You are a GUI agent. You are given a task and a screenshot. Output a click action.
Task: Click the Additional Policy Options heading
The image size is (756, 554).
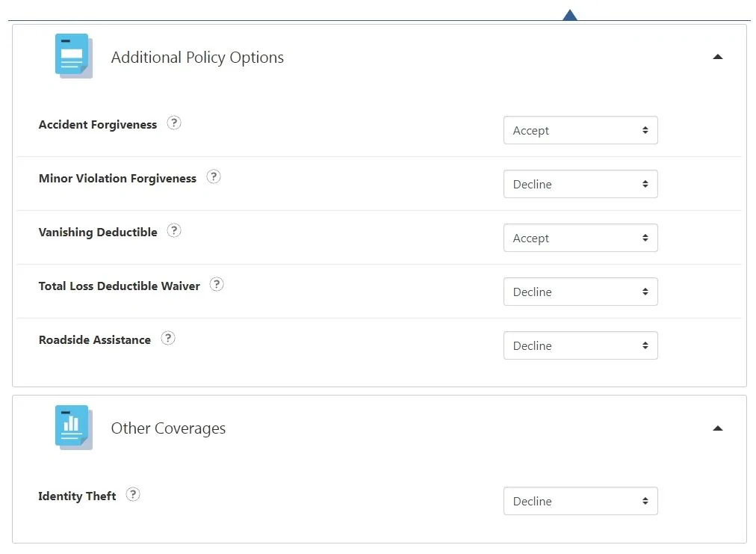point(197,58)
